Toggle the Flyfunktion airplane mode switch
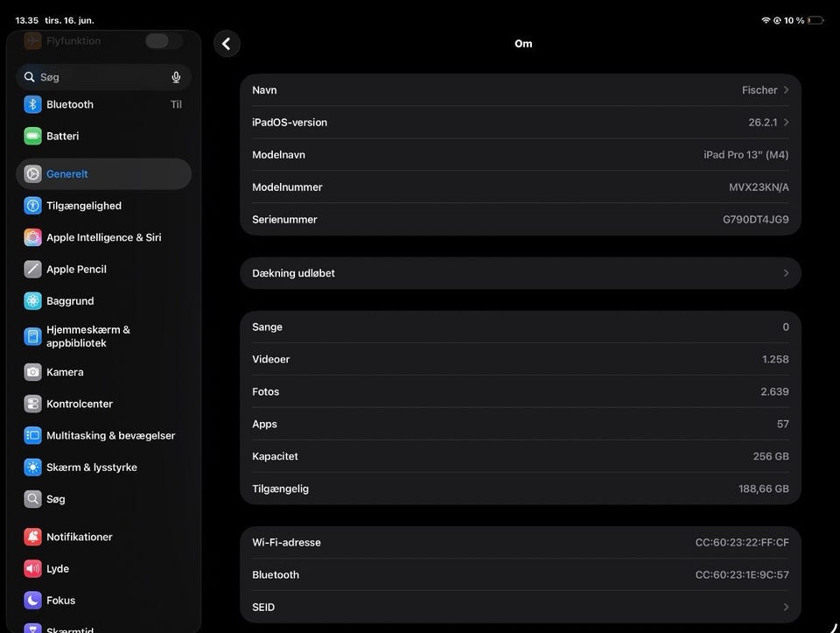The width and height of the screenshot is (840, 633). 164,41
